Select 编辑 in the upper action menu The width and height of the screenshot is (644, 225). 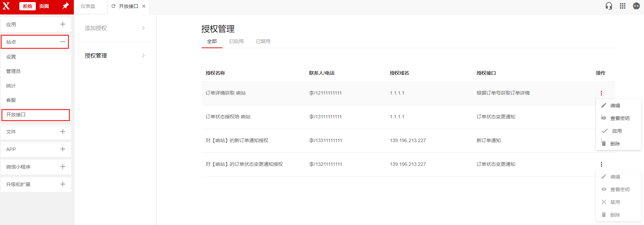click(615, 106)
